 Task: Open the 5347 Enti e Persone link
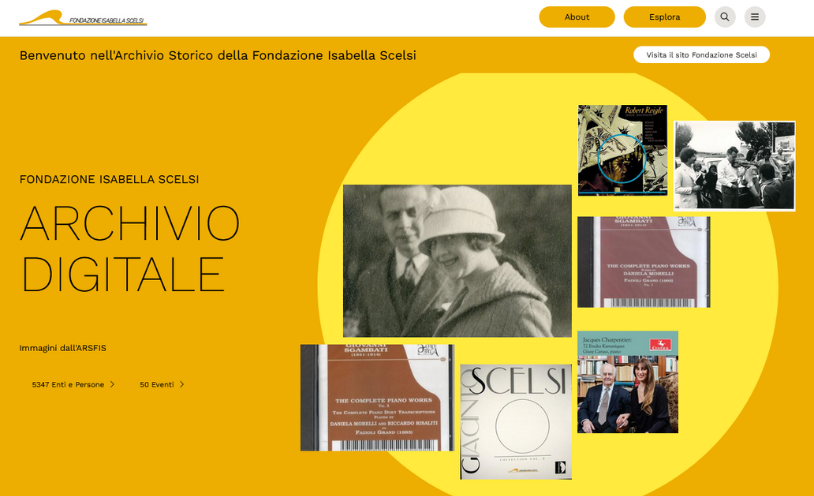(73, 384)
